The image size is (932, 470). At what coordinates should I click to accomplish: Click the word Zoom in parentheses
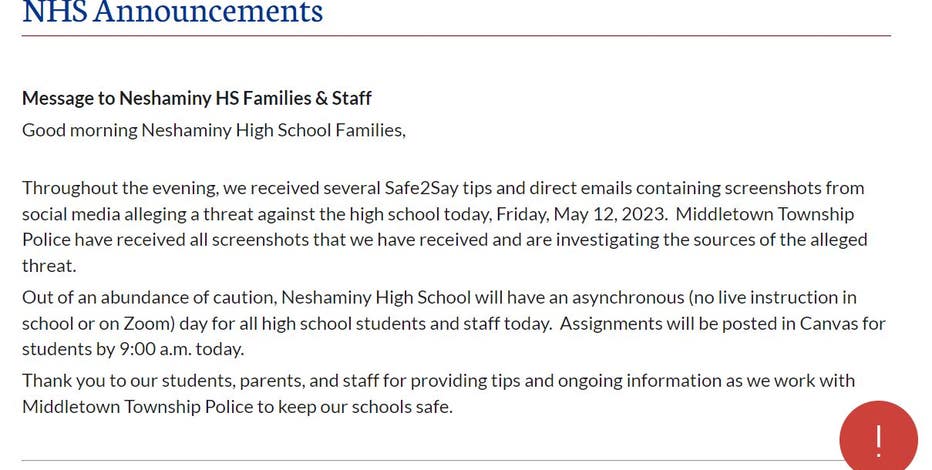click(148, 324)
